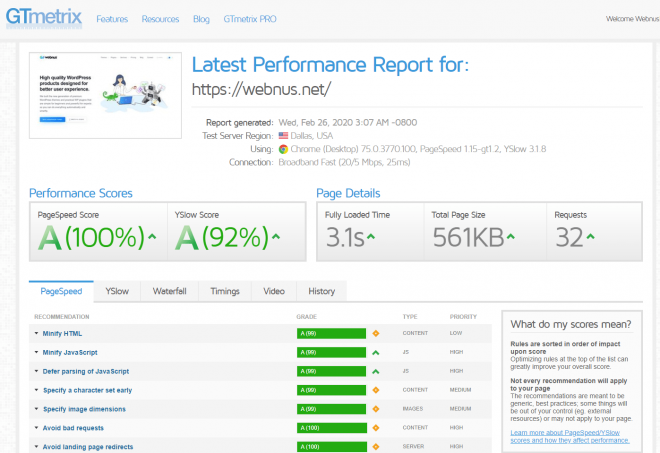Click the Avoid bad requests grade bar A (100)
The height and width of the screenshot is (453, 660).
(x=331, y=428)
